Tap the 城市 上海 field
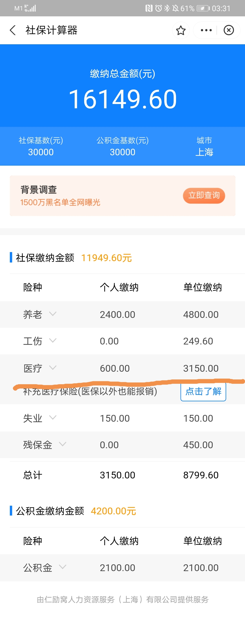Screen dimensions: 245x644 204,147
